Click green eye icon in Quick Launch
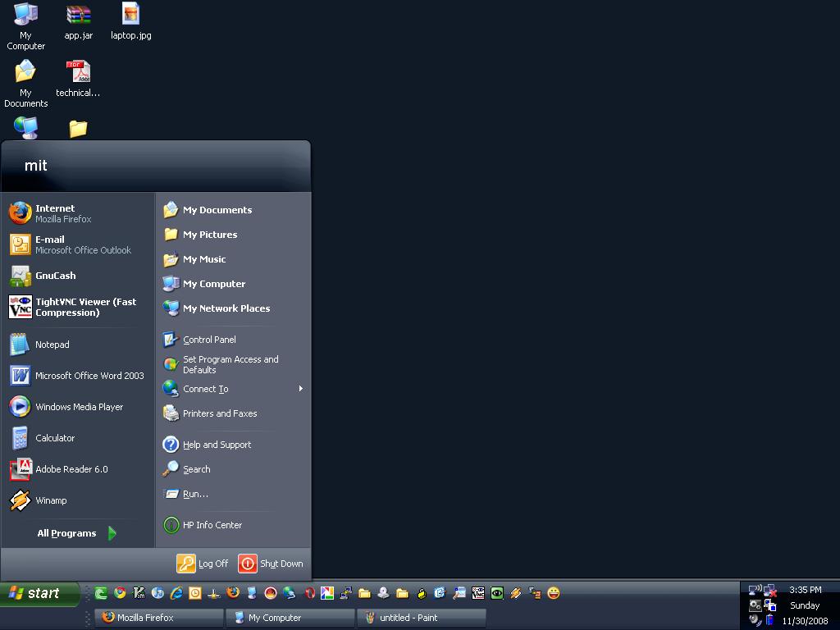840x630 pixels. [497, 592]
